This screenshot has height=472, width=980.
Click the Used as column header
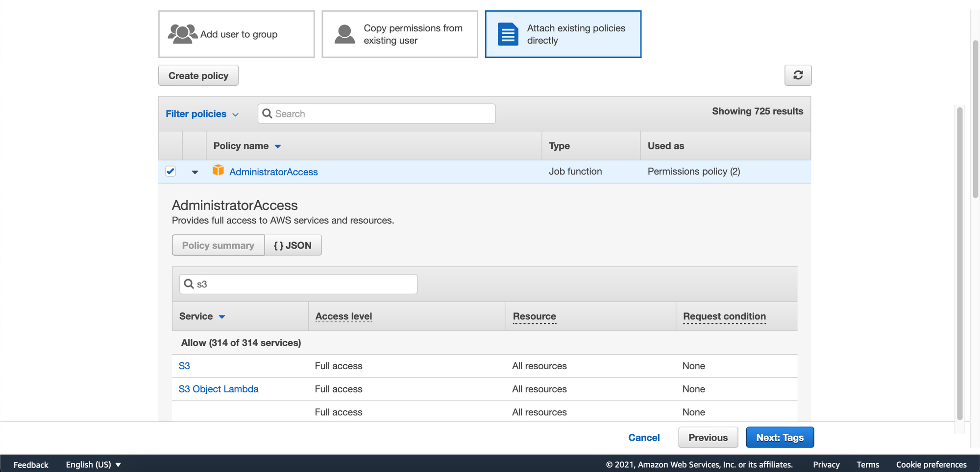[666, 146]
